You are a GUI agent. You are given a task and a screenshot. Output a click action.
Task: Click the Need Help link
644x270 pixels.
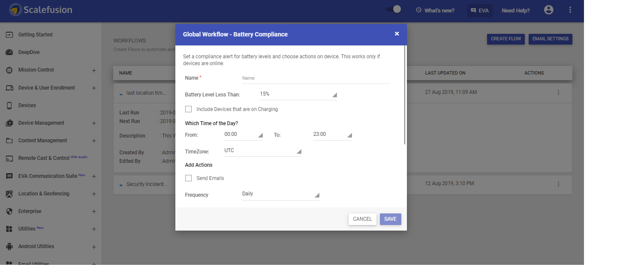coord(516,10)
